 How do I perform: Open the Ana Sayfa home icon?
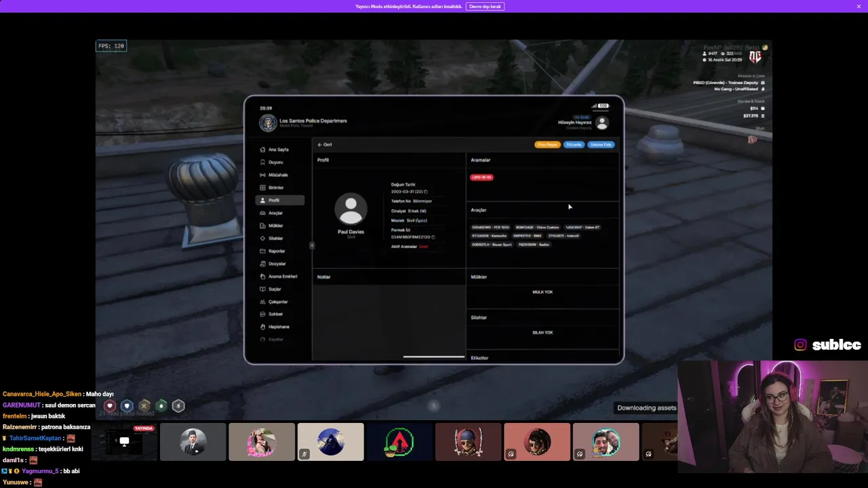pos(262,149)
